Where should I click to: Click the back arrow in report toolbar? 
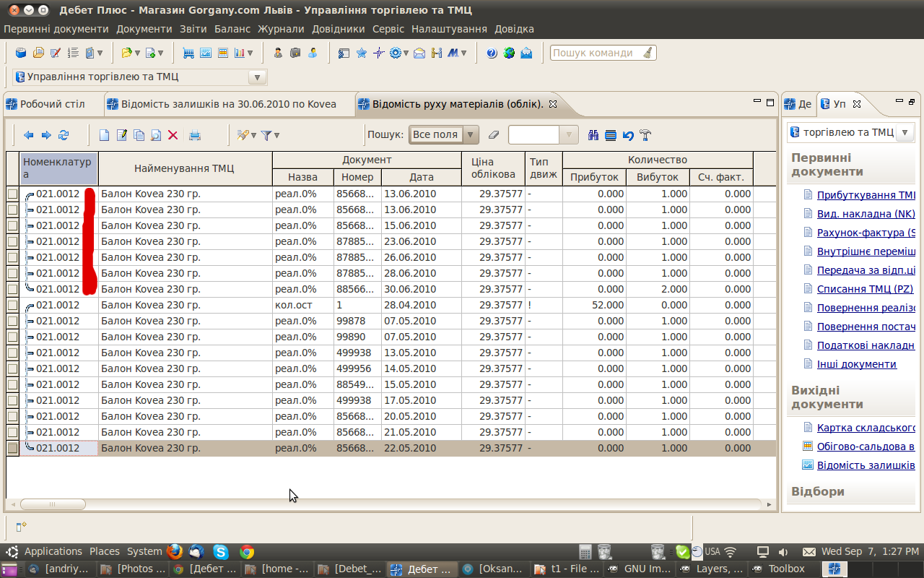29,135
